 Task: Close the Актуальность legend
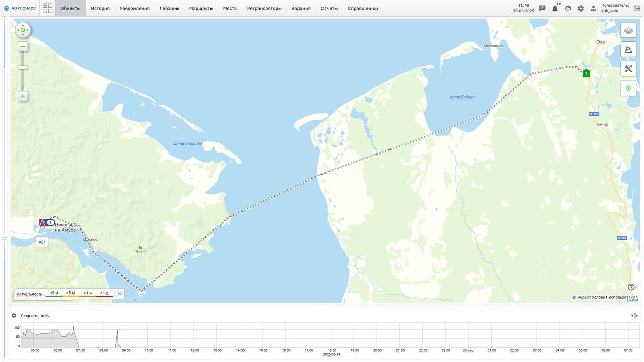click(120, 294)
